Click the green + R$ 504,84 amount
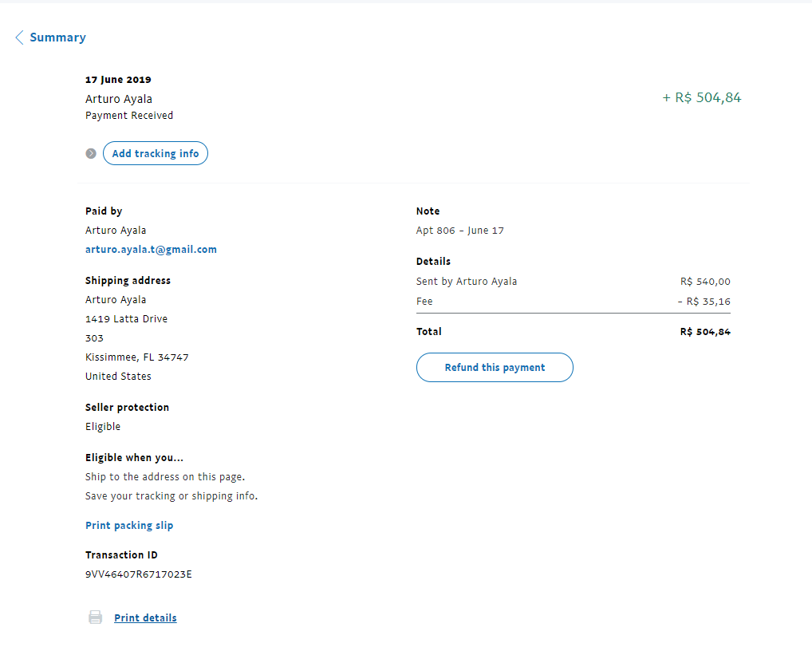The height and width of the screenshot is (655, 812). [701, 98]
